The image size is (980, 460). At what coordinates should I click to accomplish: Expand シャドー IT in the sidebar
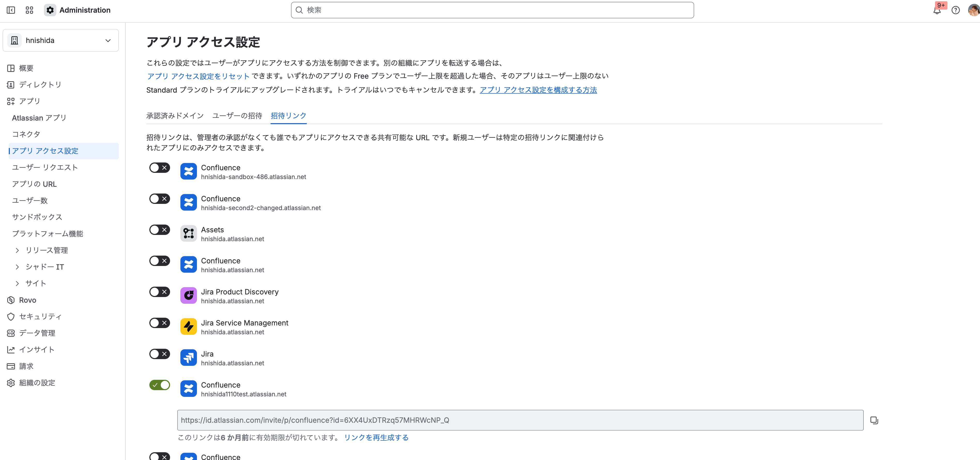pyautogui.click(x=17, y=267)
